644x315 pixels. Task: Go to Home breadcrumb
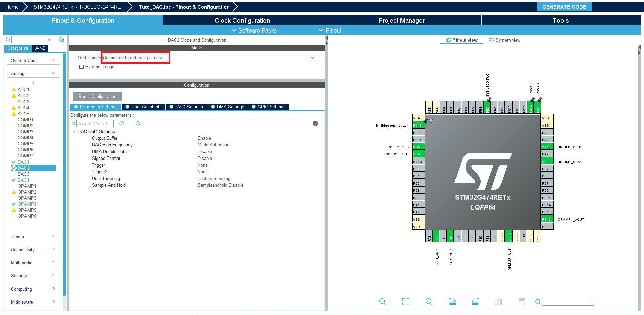(x=12, y=7)
